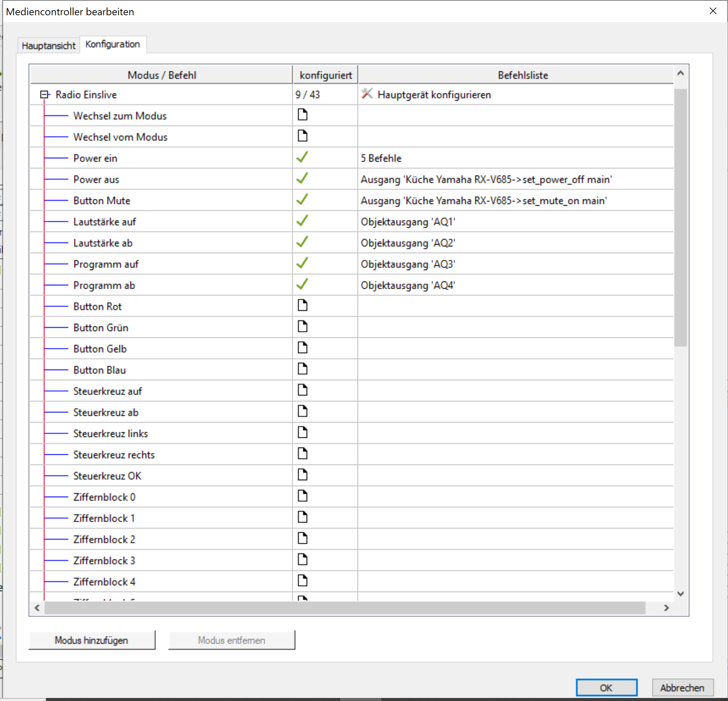Click the Modus hinzufügen button
Screen dimensions: 728x701
coord(92,640)
